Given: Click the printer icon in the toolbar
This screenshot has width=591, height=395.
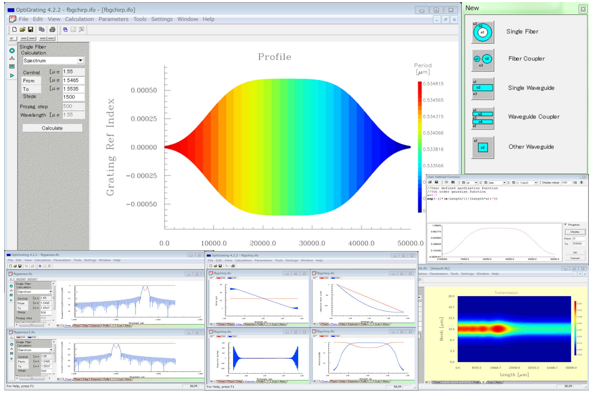Looking at the screenshot, I should pos(52,29).
